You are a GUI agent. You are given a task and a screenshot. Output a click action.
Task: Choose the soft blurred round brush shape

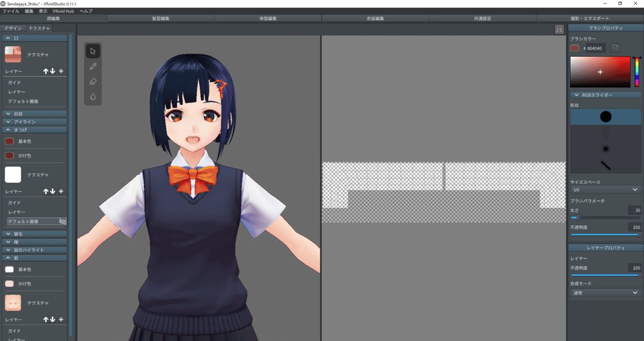(605, 149)
